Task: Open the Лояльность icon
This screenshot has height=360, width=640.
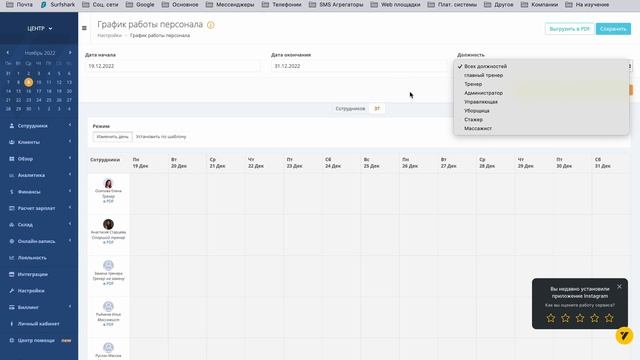Action: [x=11, y=258]
